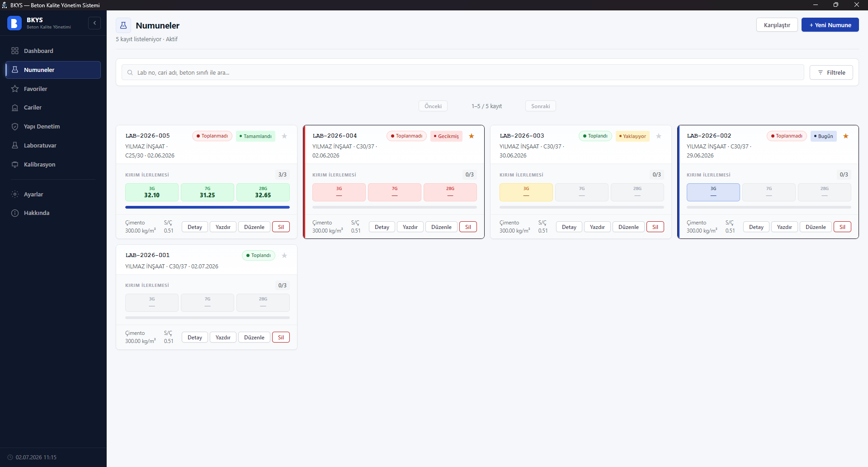The image size is (868, 467).
Task: Toggle favorite star on LAB-2026-003
Action: pyautogui.click(x=659, y=136)
